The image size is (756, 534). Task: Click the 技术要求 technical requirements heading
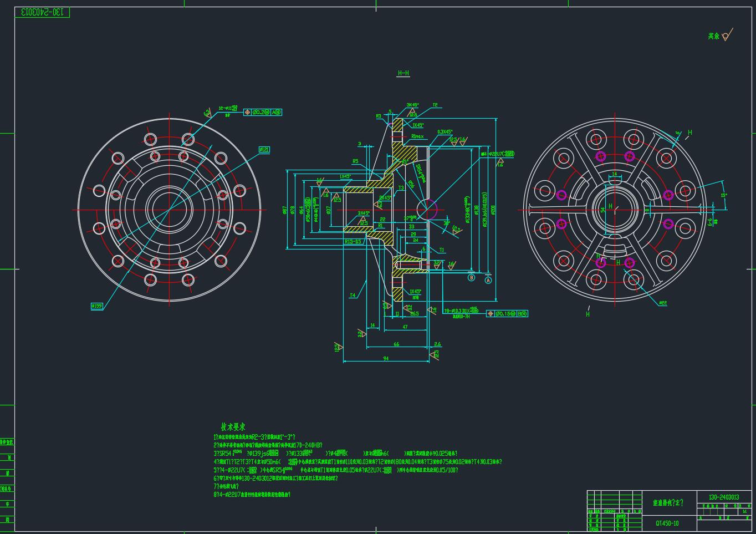click(x=233, y=427)
